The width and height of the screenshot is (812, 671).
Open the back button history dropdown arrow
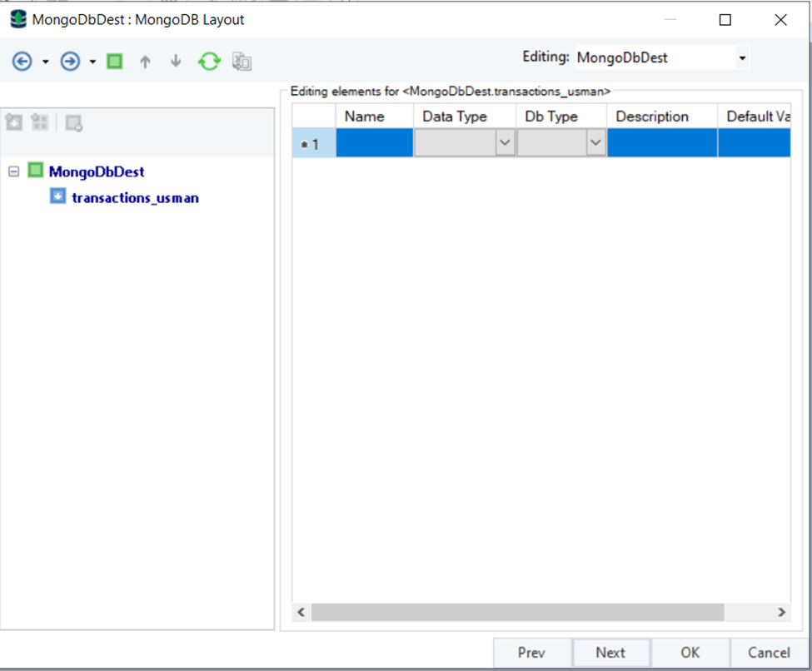point(46,62)
